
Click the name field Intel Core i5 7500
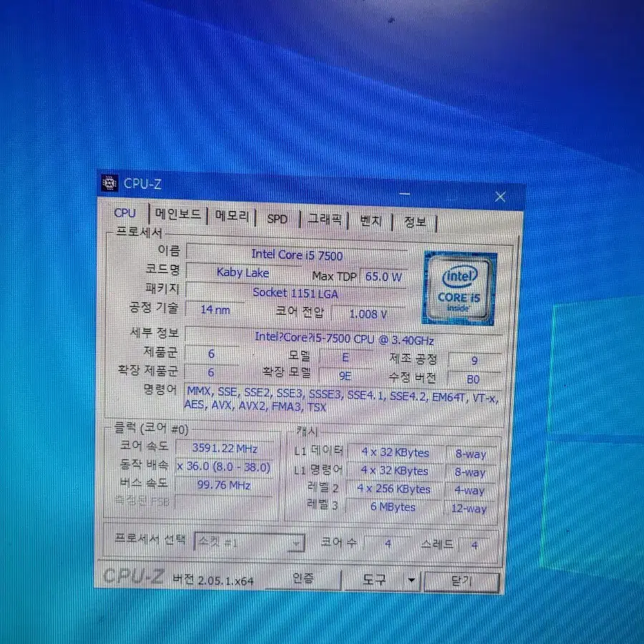pos(297,255)
